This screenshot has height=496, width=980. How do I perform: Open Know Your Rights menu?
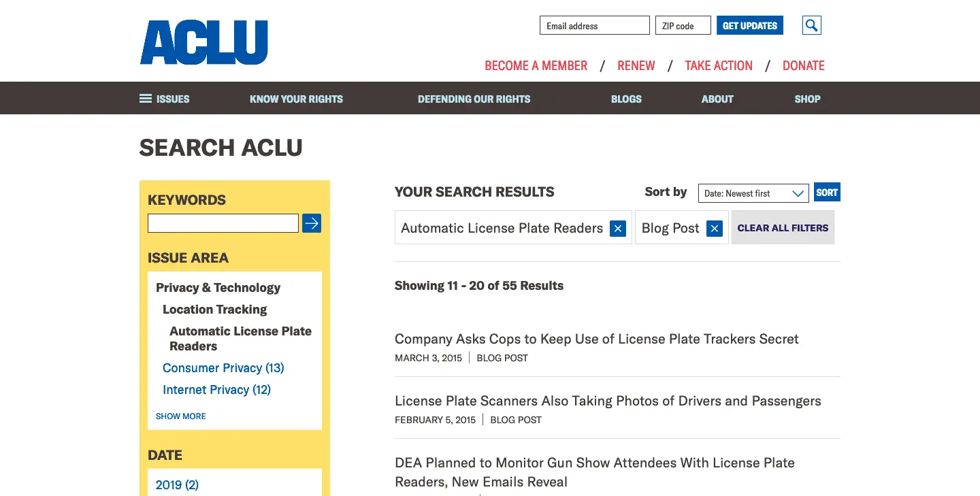point(296,99)
